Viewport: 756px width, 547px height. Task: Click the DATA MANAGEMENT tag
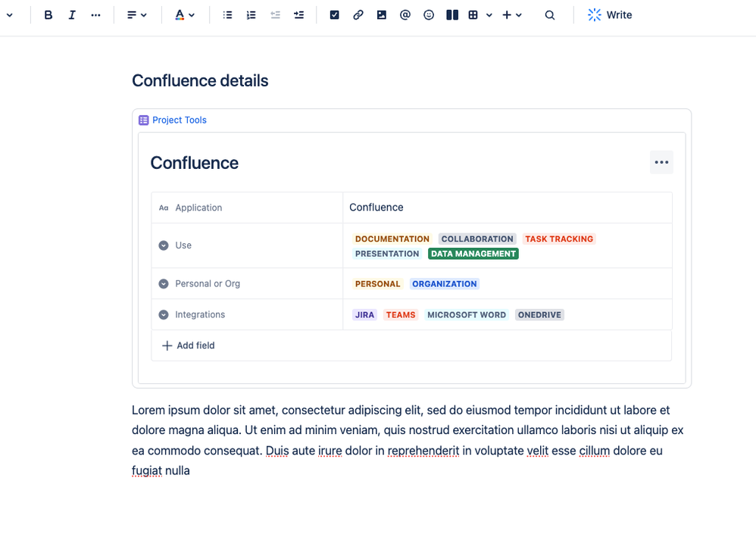(x=473, y=254)
